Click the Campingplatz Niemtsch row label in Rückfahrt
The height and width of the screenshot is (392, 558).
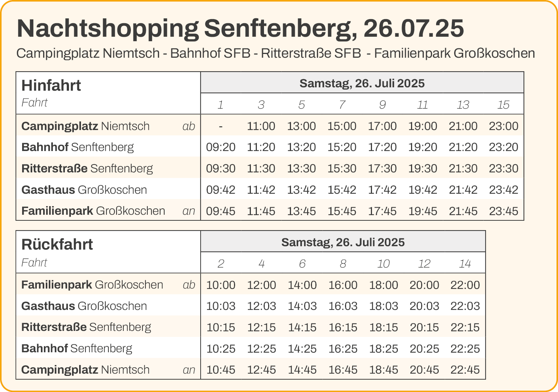pos(85,370)
